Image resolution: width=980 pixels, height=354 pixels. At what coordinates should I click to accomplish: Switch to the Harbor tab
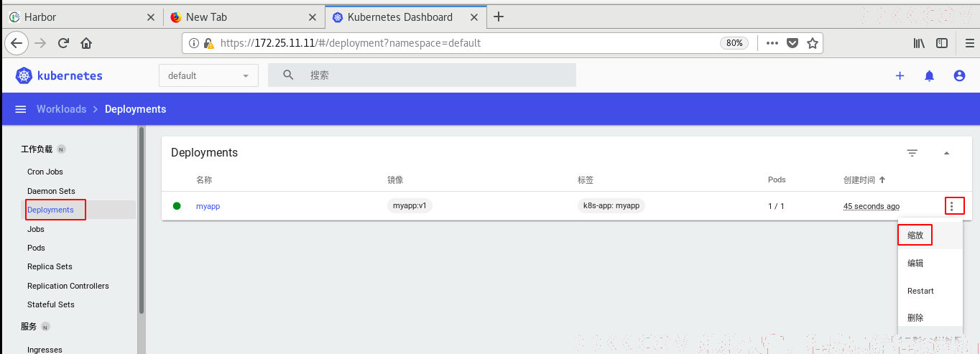point(81,17)
